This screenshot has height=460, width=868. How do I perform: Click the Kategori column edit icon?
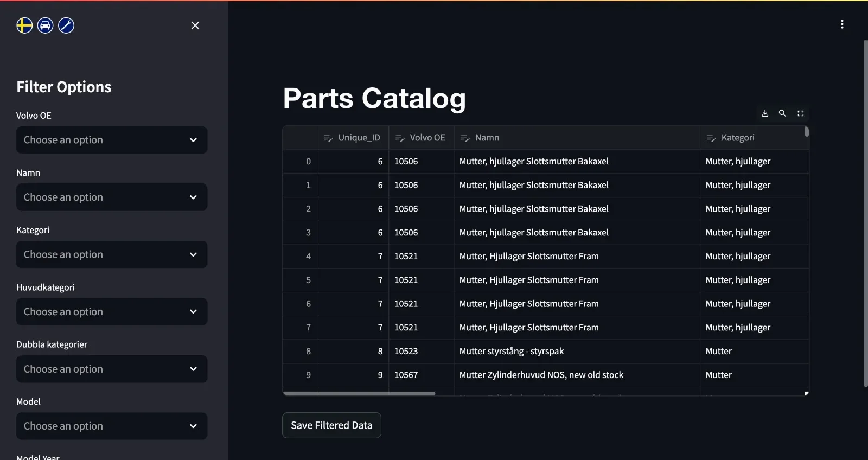click(711, 138)
